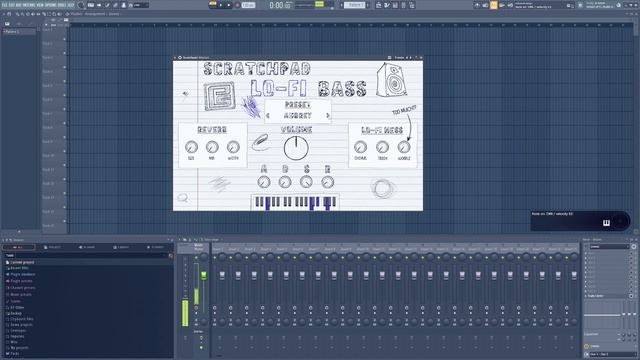This screenshot has width=640, height=360.
Task: Open Scratchpad plugin window options arrow
Action: [175, 58]
